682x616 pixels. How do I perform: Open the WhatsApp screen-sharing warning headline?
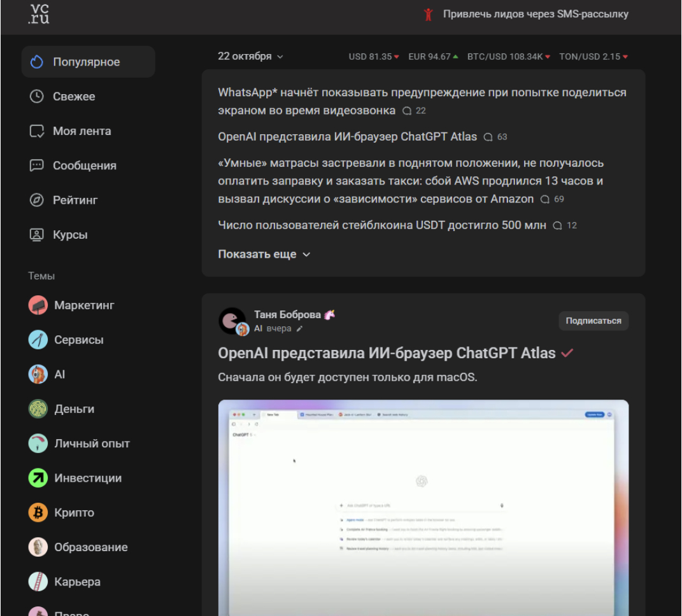click(x=422, y=101)
